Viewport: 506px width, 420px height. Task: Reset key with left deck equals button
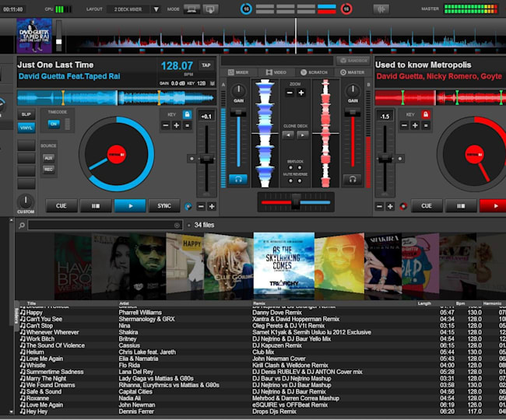(187, 125)
